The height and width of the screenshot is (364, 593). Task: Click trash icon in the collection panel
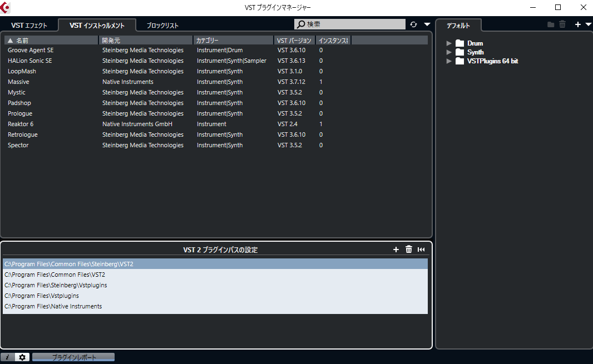(x=562, y=24)
